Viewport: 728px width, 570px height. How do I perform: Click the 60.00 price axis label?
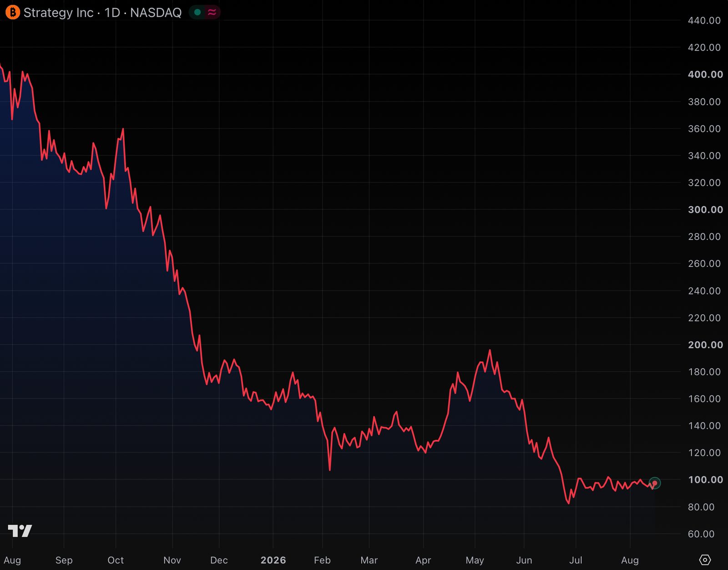[701, 534]
